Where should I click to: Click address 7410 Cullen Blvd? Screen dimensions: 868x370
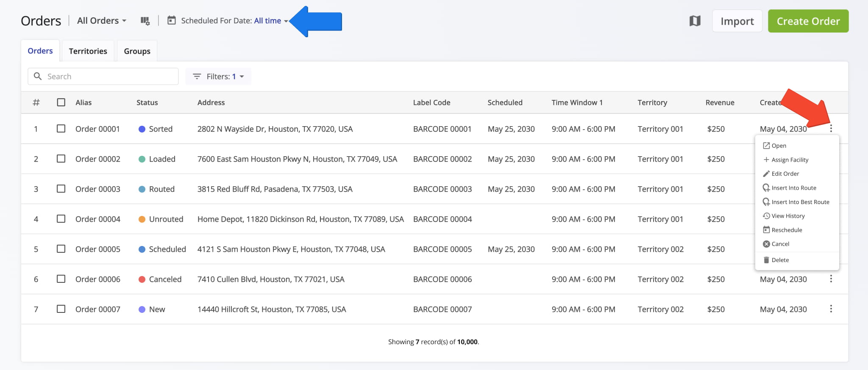pos(271,279)
